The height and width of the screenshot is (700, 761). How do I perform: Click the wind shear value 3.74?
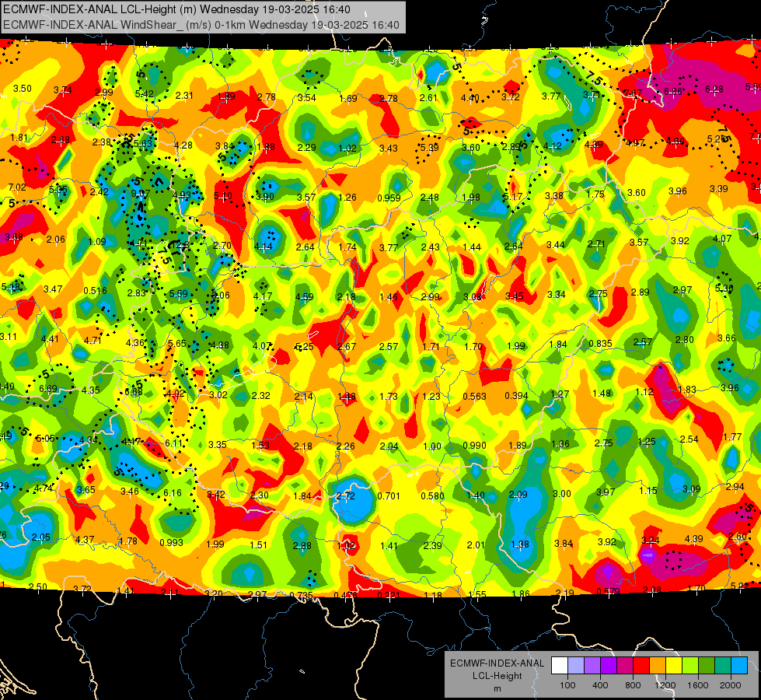tap(63, 90)
